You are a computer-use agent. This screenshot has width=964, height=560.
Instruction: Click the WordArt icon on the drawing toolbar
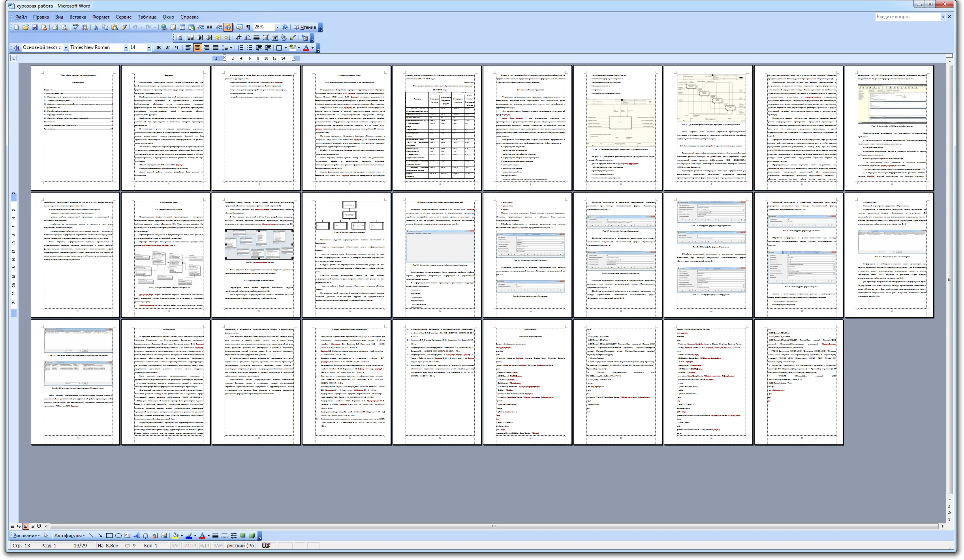(137, 536)
